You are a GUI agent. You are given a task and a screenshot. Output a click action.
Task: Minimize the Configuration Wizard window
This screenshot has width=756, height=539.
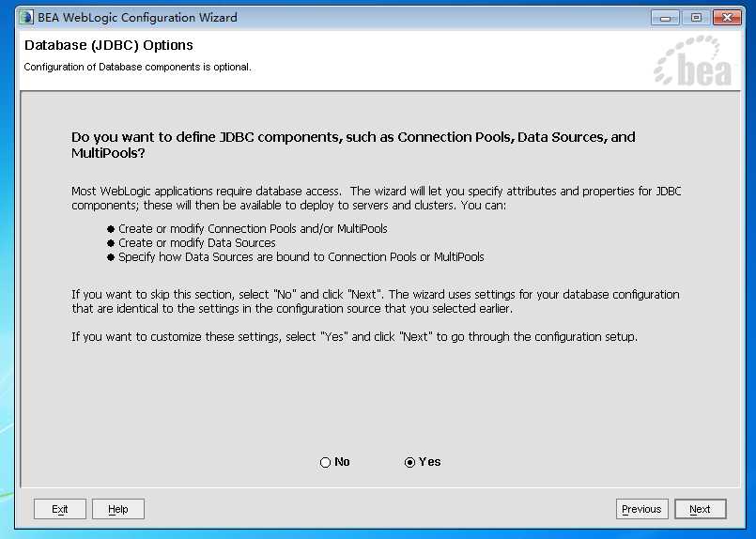pyautogui.click(x=665, y=18)
